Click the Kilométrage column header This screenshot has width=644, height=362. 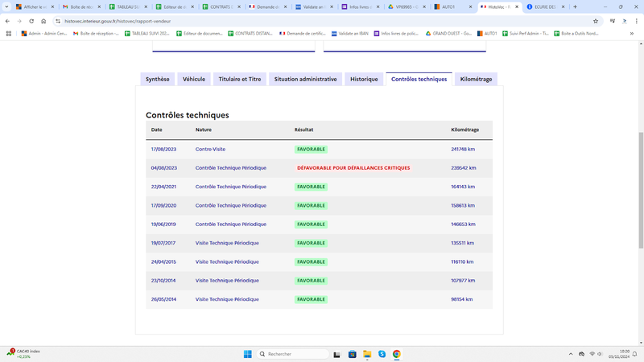[x=465, y=130]
